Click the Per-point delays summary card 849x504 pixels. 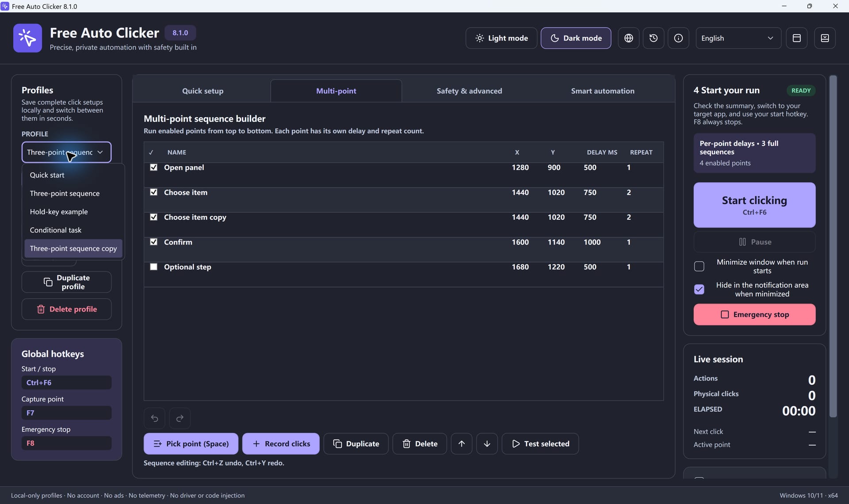(754, 153)
